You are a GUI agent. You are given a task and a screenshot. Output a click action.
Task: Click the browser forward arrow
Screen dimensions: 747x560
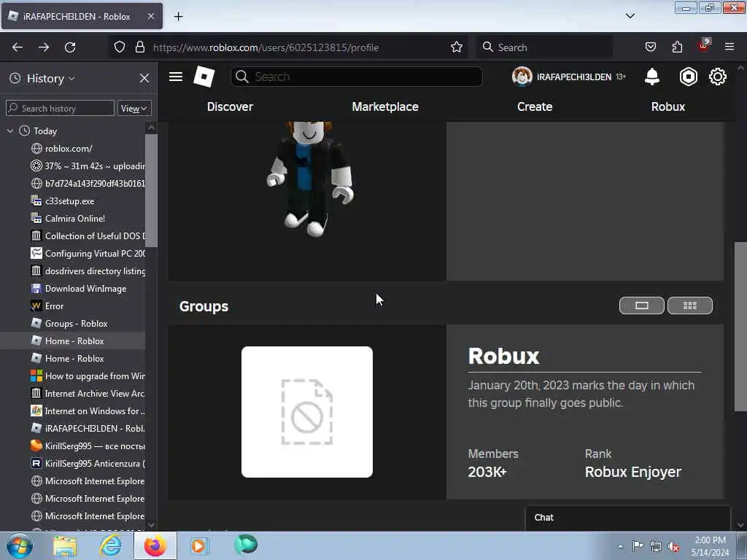(44, 47)
